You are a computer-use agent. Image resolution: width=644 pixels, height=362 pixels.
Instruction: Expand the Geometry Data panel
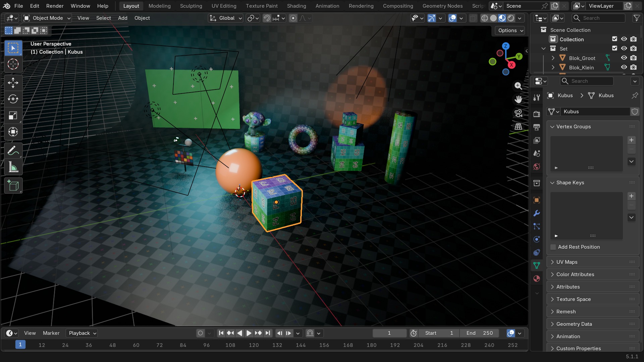coord(593,324)
